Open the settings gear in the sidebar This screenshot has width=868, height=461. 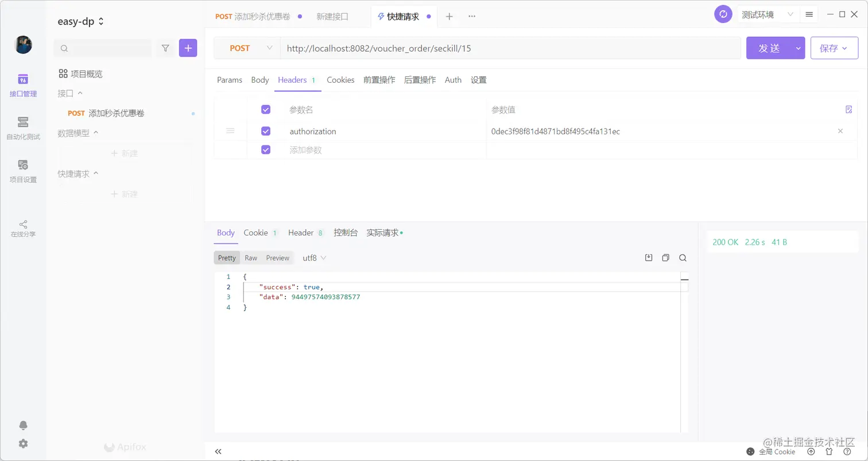pyautogui.click(x=23, y=444)
